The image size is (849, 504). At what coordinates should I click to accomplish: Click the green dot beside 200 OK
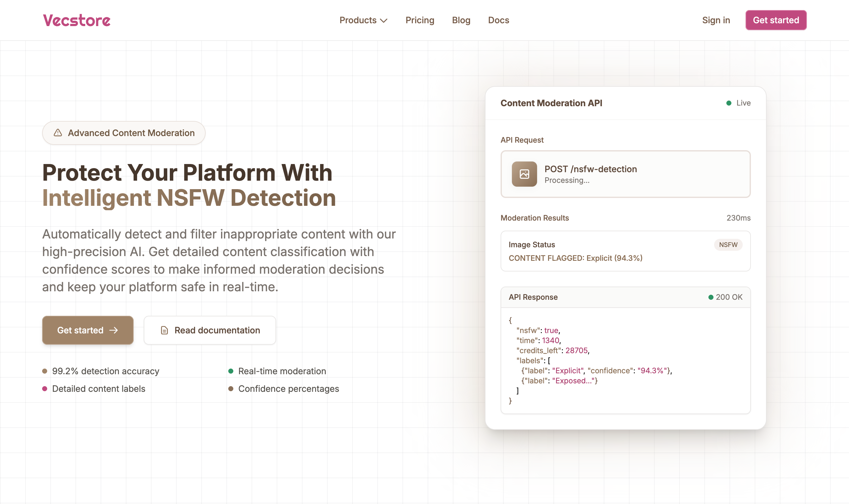pyautogui.click(x=710, y=297)
